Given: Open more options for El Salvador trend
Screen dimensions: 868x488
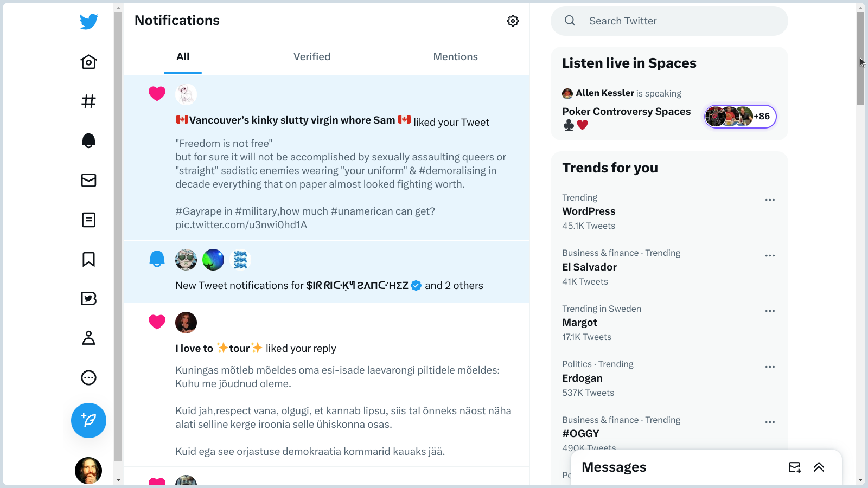Looking at the screenshot, I should (x=770, y=256).
